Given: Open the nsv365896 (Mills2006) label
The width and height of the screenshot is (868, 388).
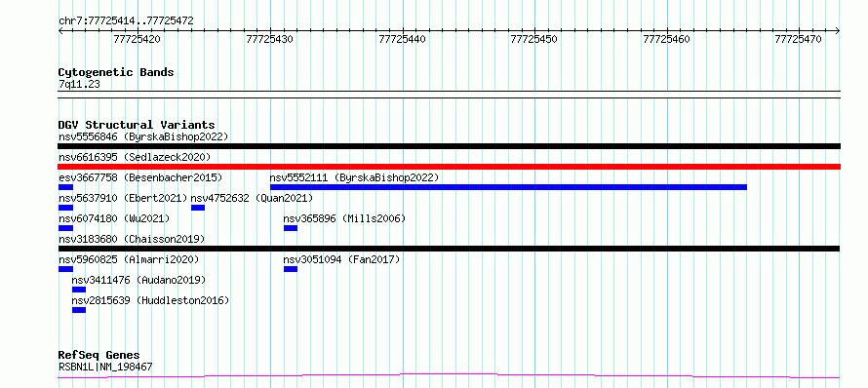Looking at the screenshot, I should [x=344, y=218].
